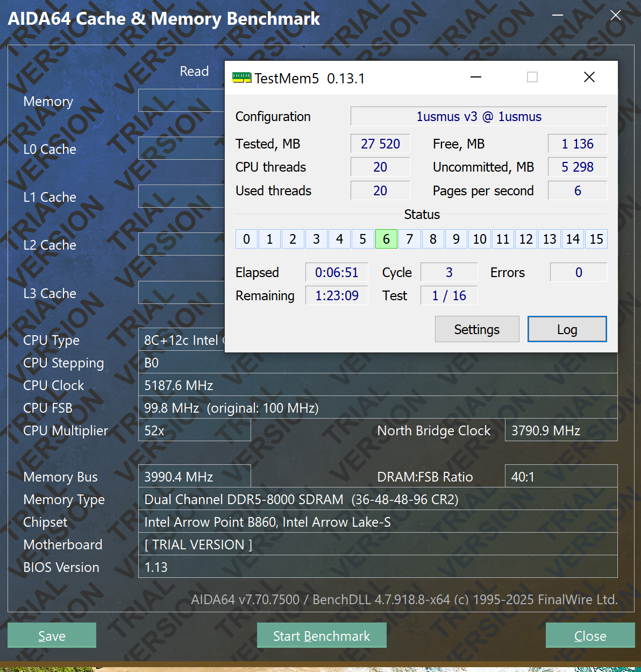Click the AIDA64 Close button

pyautogui.click(x=590, y=635)
